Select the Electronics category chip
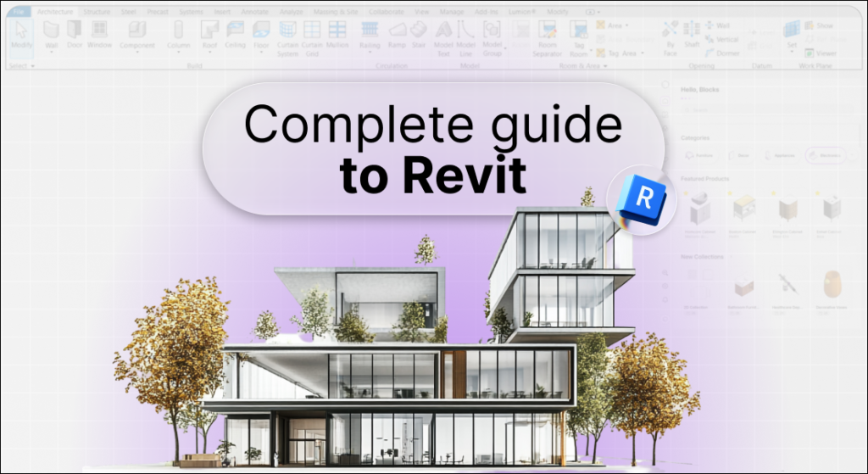868x474 pixels. [x=826, y=156]
